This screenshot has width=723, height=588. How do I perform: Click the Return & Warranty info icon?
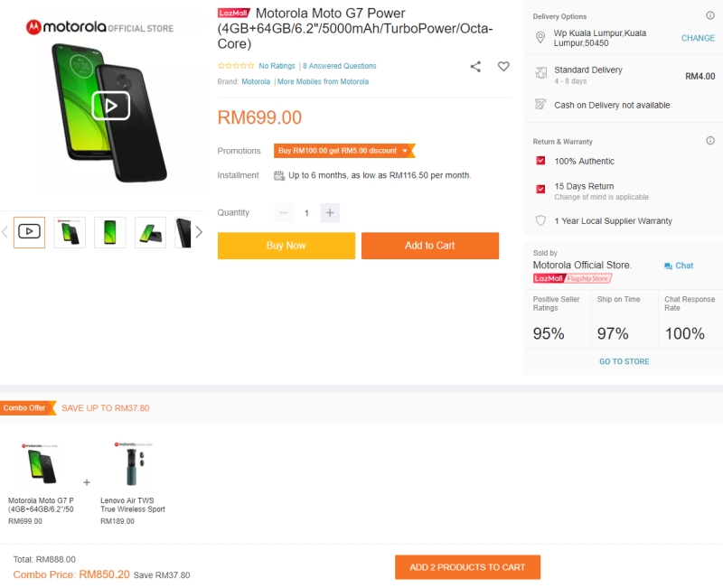(709, 141)
